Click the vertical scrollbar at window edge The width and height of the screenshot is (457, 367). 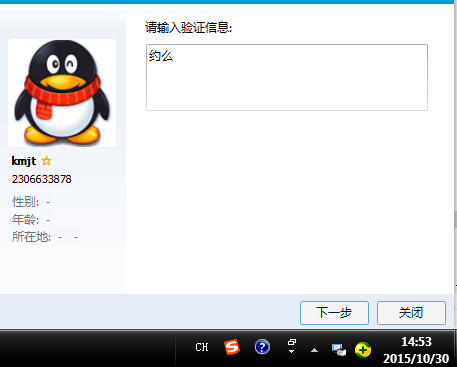click(x=455, y=219)
